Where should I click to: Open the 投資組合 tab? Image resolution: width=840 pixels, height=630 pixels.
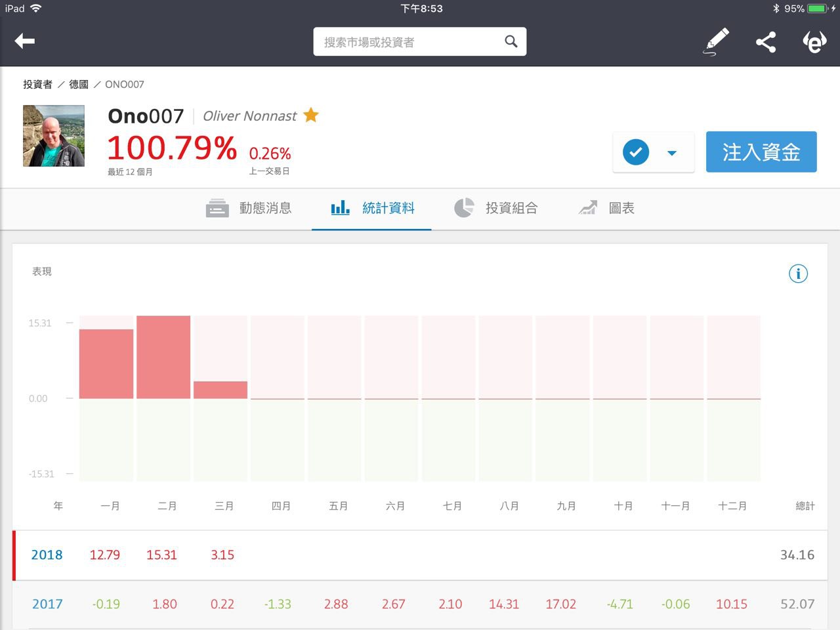coord(496,208)
